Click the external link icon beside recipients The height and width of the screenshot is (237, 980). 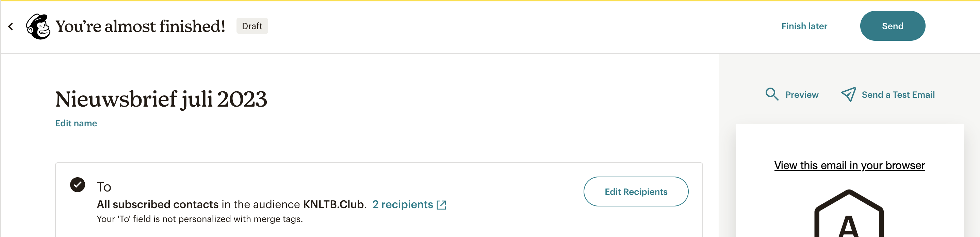[441, 205]
